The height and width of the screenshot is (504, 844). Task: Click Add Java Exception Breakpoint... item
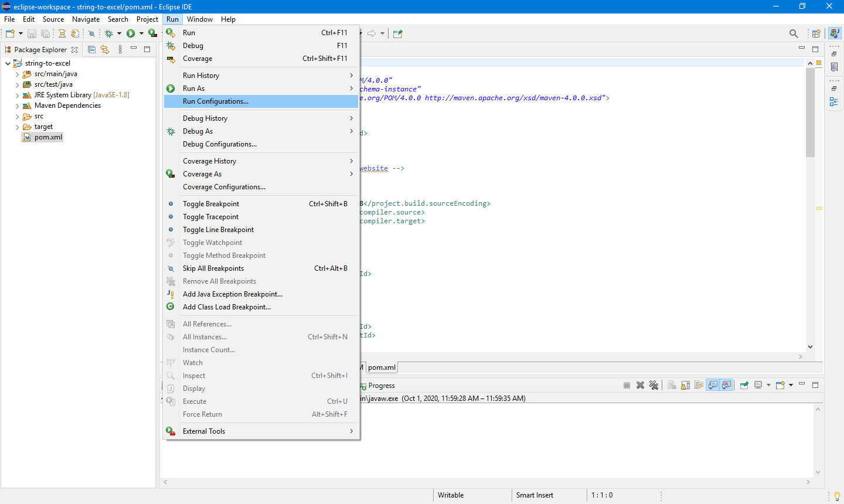coord(261,294)
